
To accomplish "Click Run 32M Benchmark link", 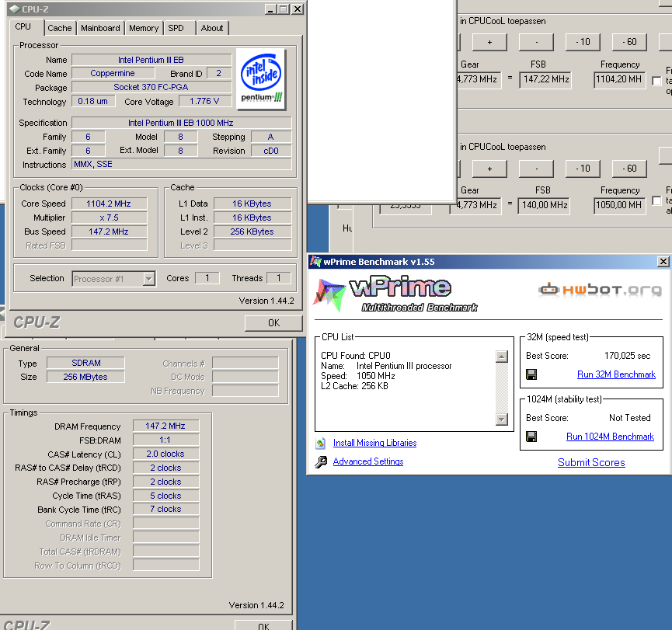I will click(x=616, y=374).
